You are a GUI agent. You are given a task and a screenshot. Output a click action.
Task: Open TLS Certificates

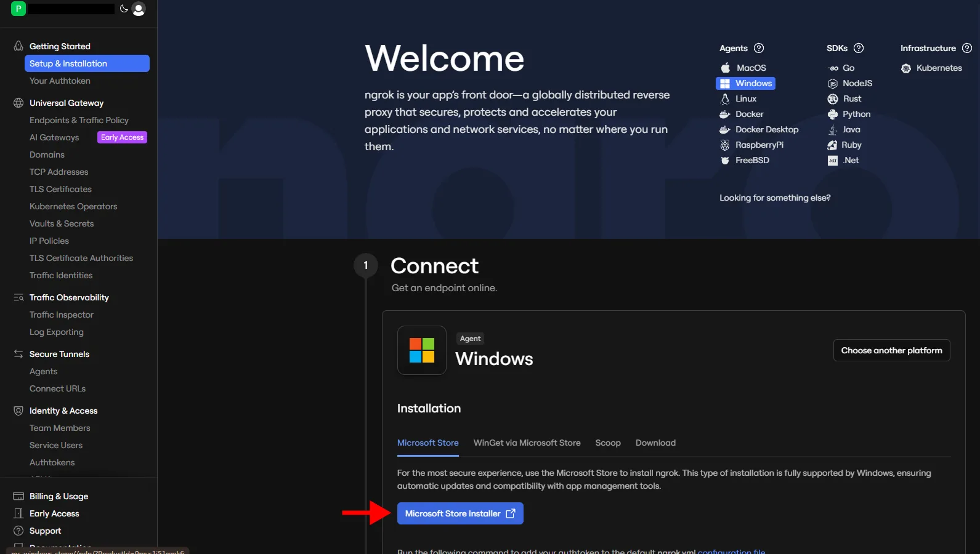coord(60,189)
